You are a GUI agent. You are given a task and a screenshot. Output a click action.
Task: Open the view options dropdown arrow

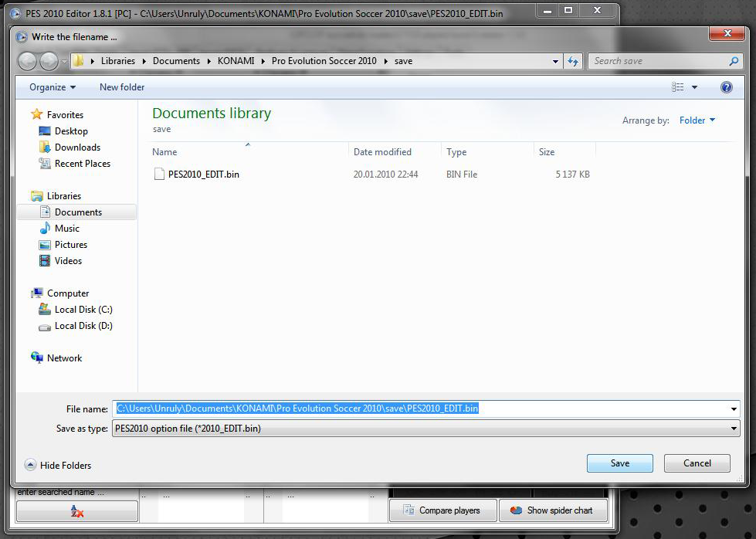pos(694,87)
